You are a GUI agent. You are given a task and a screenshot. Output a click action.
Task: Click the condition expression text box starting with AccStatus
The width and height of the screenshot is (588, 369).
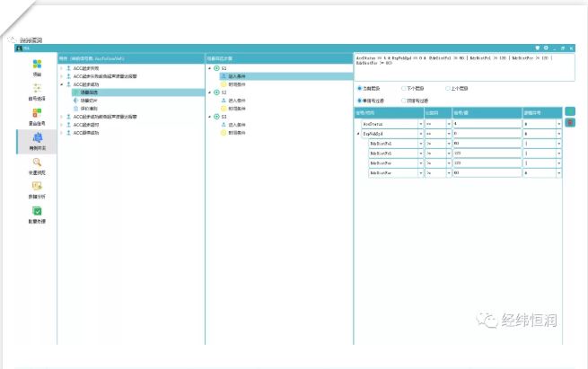[464, 66]
